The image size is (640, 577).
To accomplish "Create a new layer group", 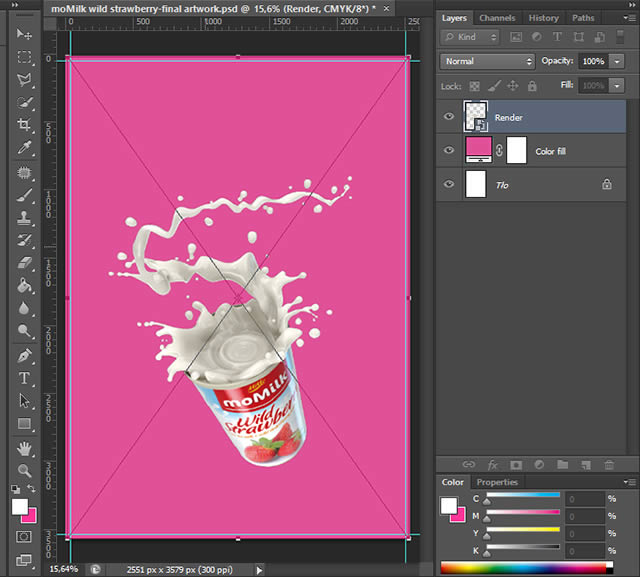I will [x=562, y=464].
